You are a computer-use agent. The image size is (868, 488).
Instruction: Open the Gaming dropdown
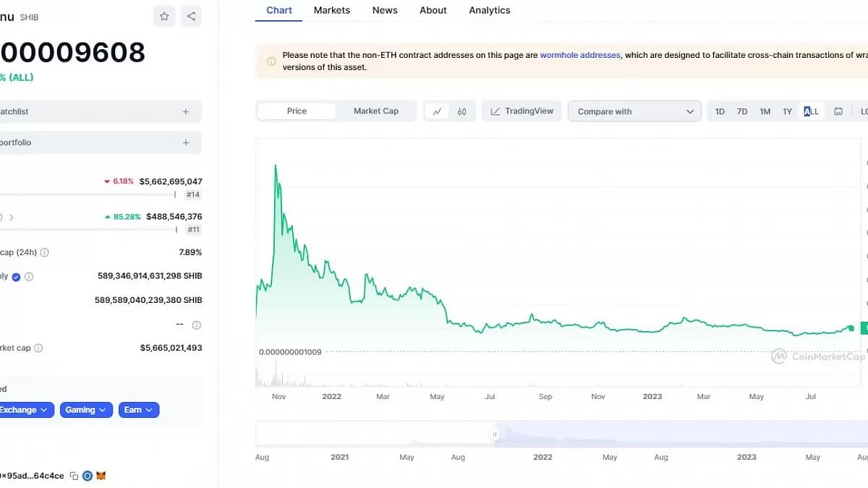click(86, 409)
